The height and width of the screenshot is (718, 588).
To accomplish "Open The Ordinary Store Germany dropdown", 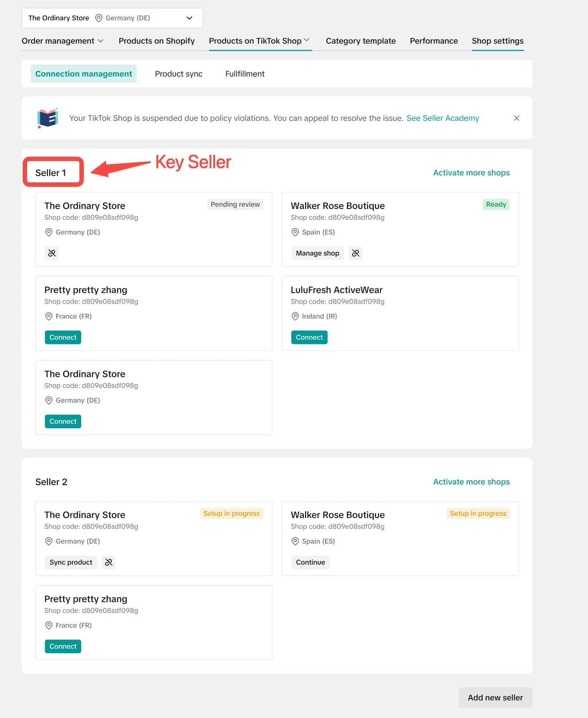I will 112,18.
